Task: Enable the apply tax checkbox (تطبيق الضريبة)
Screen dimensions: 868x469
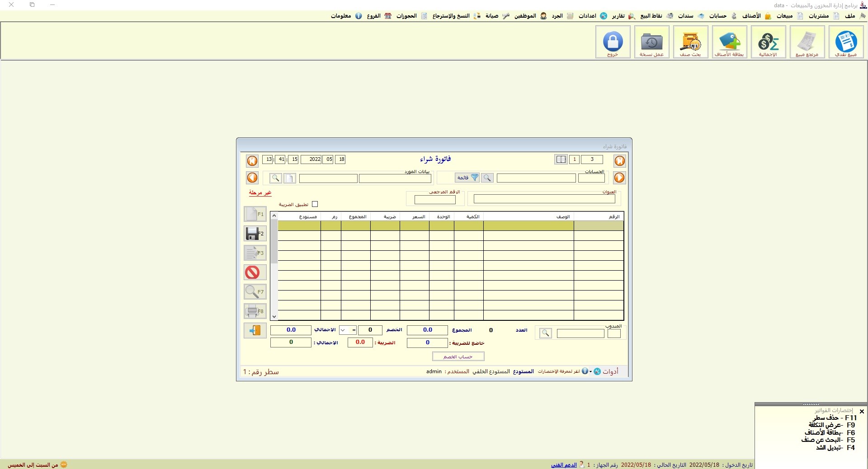Action: 315,204
